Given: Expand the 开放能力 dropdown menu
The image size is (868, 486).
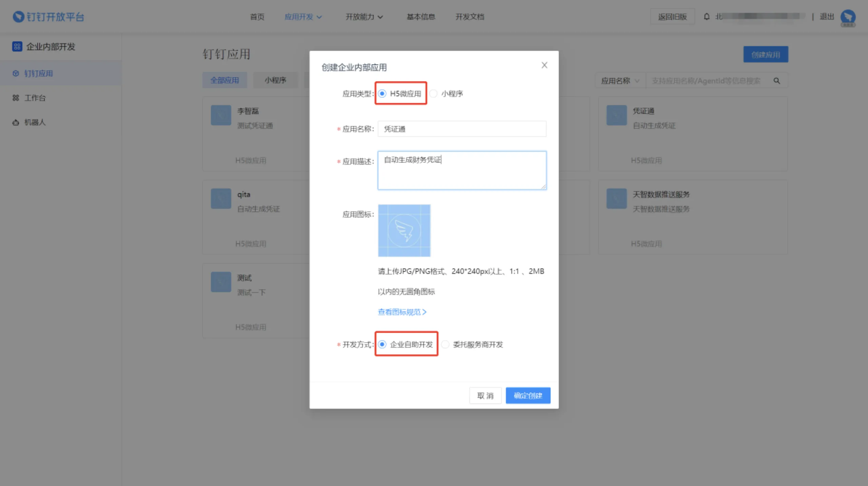Looking at the screenshot, I should click(364, 17).
